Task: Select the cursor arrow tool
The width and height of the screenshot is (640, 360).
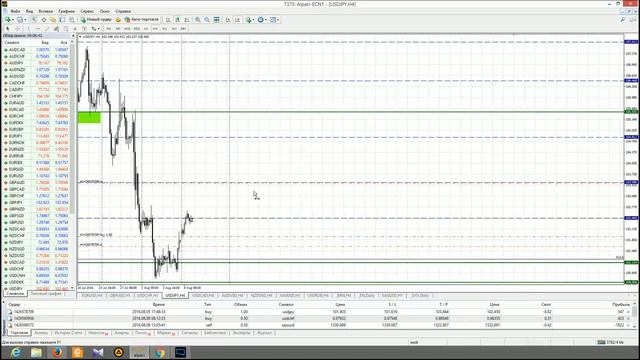Action: 7,29
